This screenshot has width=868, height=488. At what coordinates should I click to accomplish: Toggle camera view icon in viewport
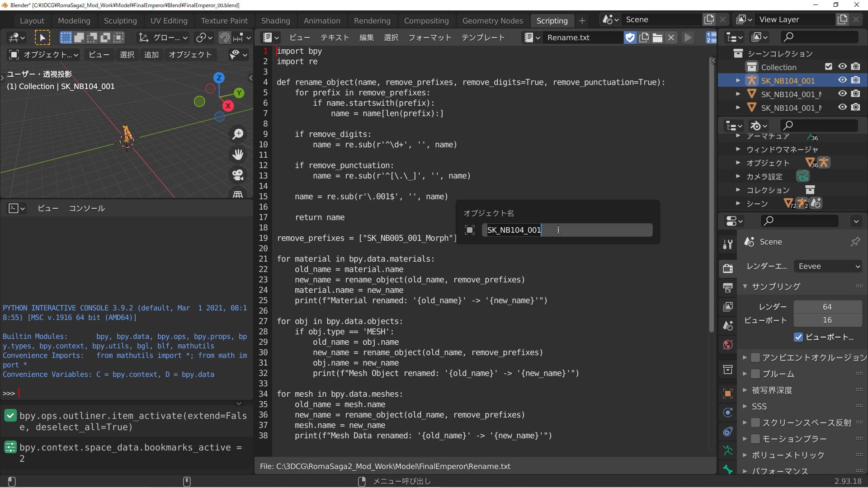tap(238, 175)
